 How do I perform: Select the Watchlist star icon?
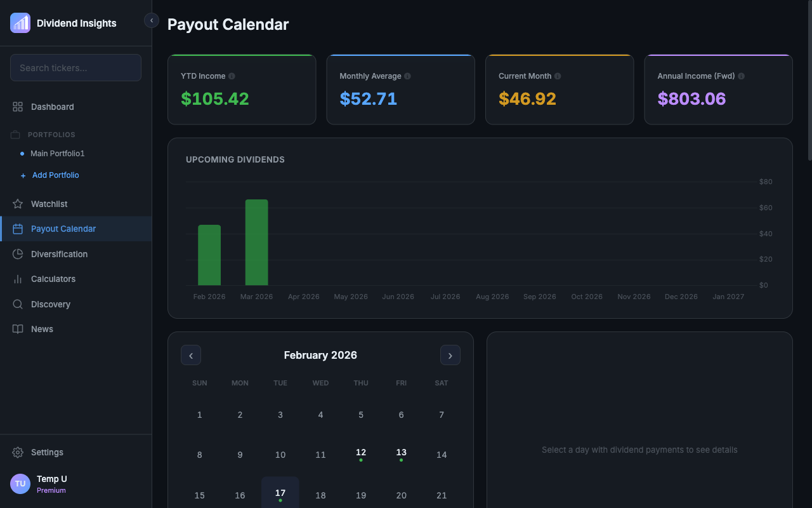click(18, 204)
